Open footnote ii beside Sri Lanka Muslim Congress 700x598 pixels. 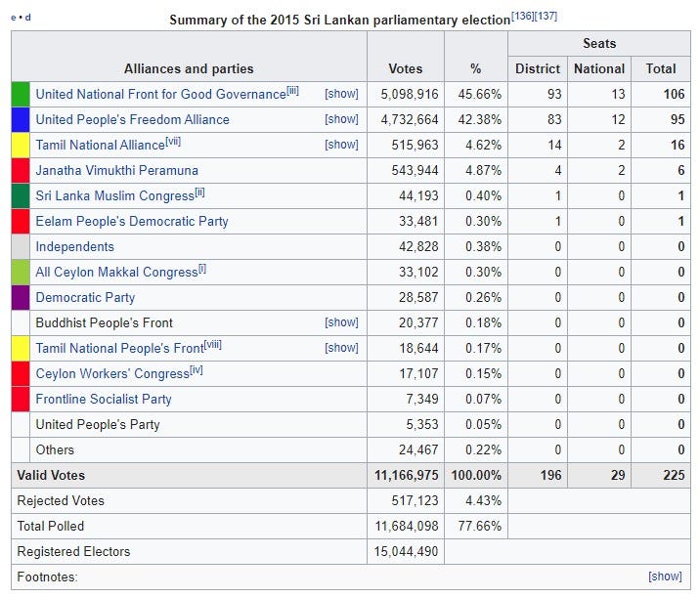pyautogui.click(x=199, y=192)
